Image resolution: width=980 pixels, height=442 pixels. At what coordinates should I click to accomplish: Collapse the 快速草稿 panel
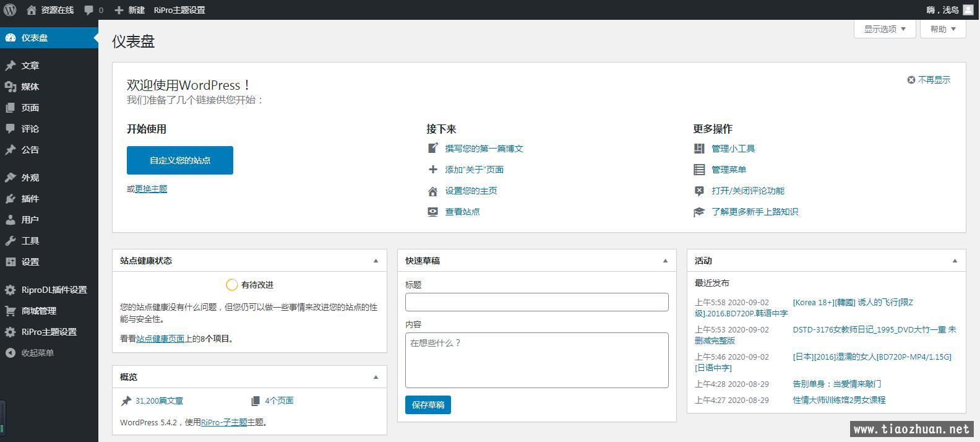665,261
